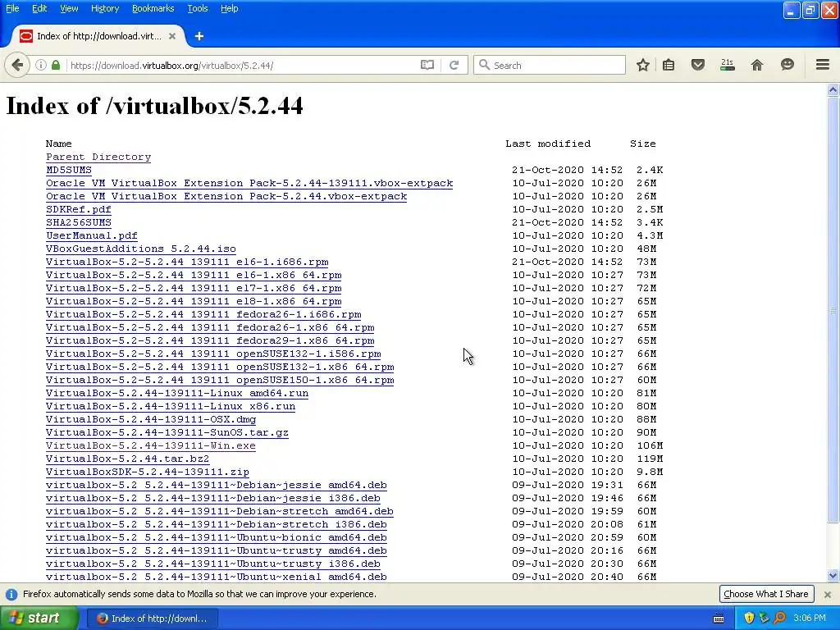Download the el6-1.i686.rpm package

click(187, 262)
